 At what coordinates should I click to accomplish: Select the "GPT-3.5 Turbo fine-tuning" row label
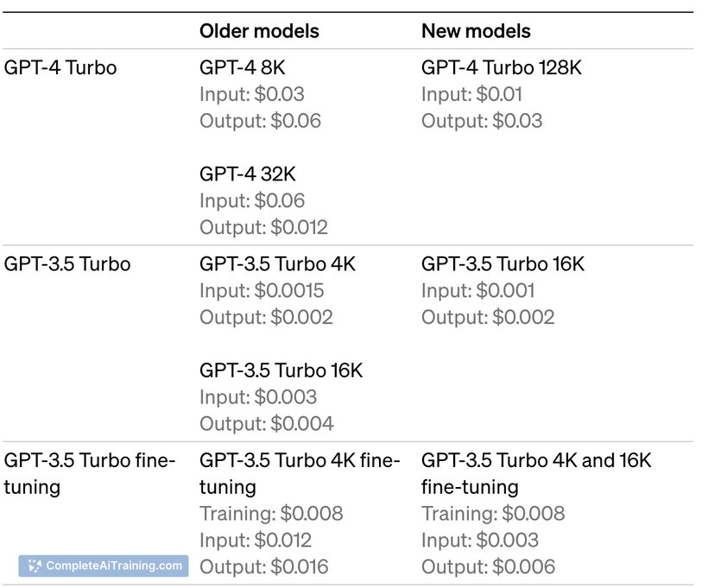tap(90, 474)
